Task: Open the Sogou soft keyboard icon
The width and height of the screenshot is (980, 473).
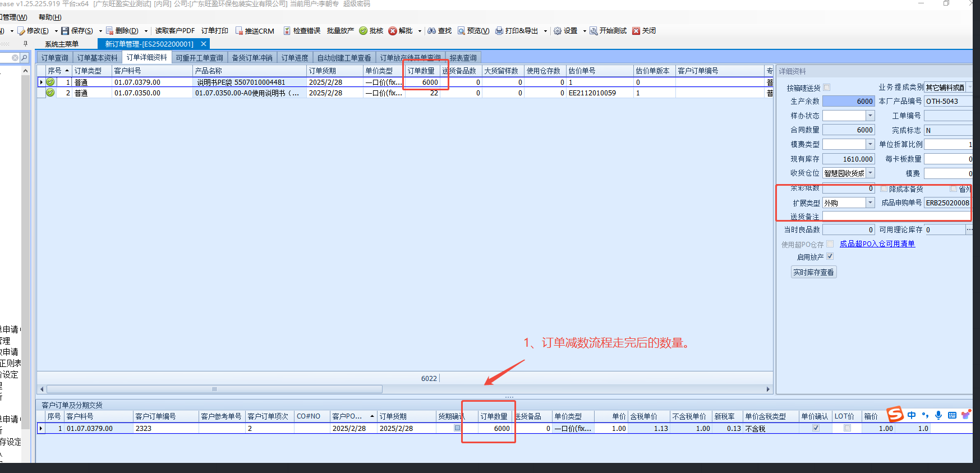Action: tap(952, 415)
